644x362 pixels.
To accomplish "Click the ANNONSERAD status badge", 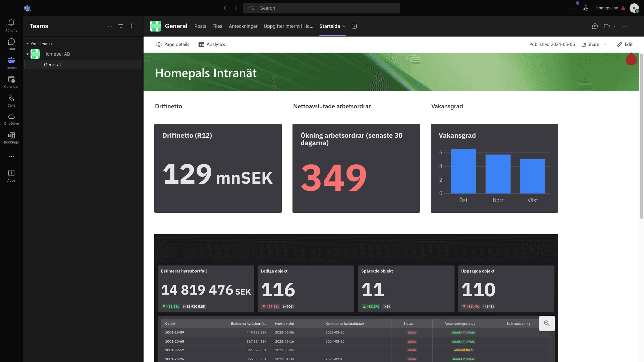I will [463, 351].
